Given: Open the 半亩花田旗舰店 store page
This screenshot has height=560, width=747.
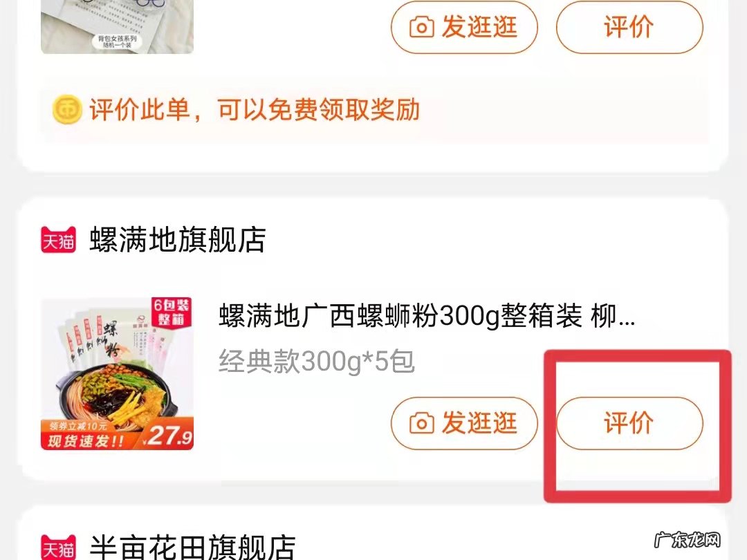Looking at the screenshot, I should click(x=192, y=548).
